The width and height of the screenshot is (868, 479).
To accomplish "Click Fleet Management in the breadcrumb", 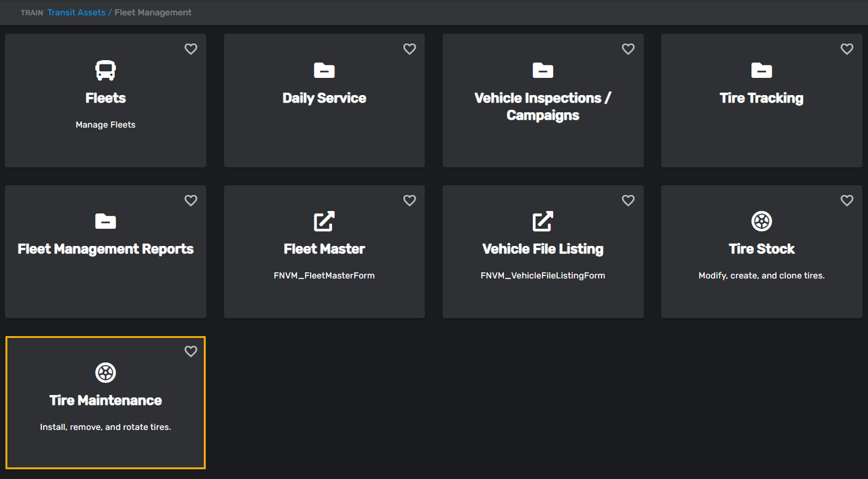I will [x=153, y=12].
